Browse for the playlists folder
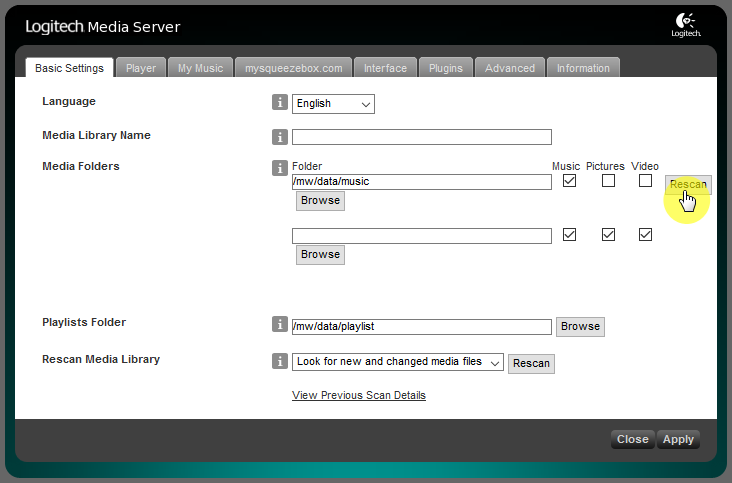 [x=580, y=326]
